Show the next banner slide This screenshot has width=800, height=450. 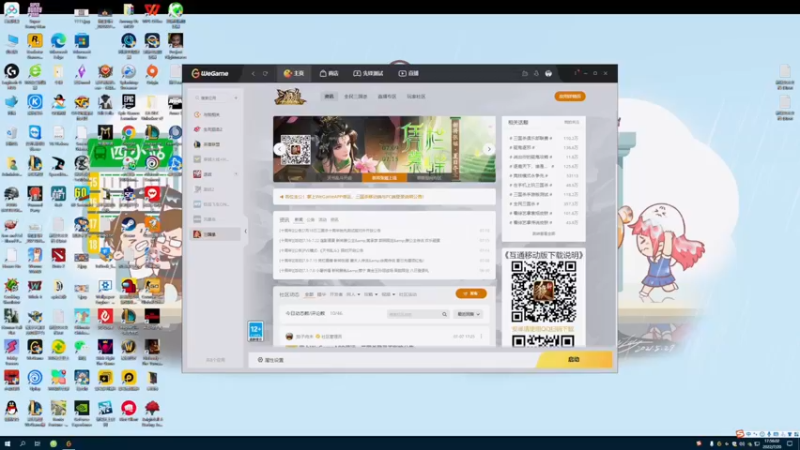(x=489, y=149)
